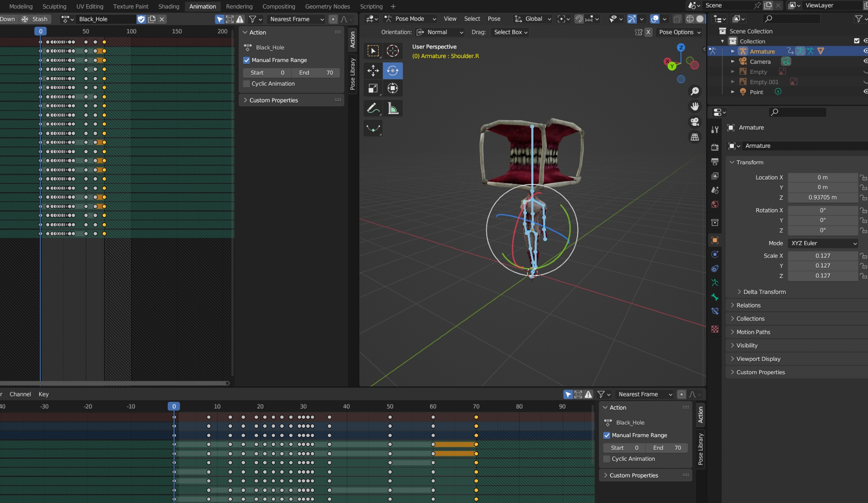Screen dimensions: 868x503
Task: Select the Annotate tool
Action: click(373, 108)
